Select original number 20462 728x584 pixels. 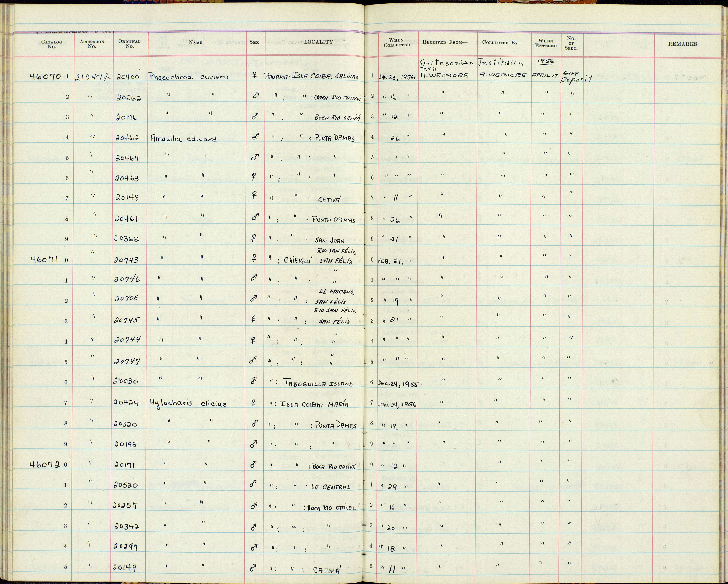tap(127, 138)
